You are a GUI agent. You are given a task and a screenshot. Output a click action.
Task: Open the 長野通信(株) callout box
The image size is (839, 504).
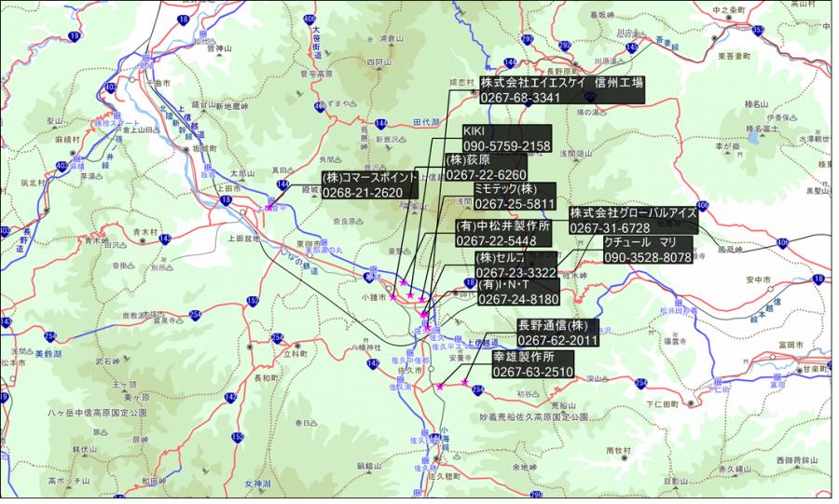(x=557, y=333)
